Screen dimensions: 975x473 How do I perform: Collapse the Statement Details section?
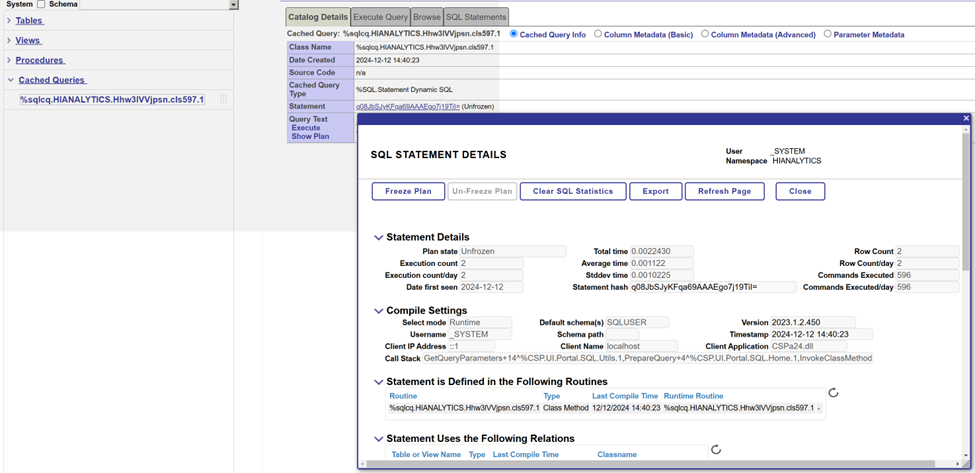[x=378, y=238]
